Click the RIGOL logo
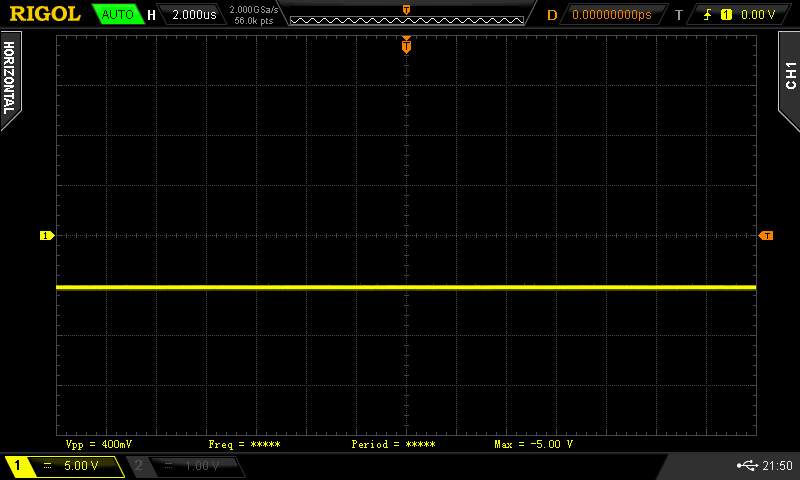This screenshot has height=480, width=800. coord(45,14)
